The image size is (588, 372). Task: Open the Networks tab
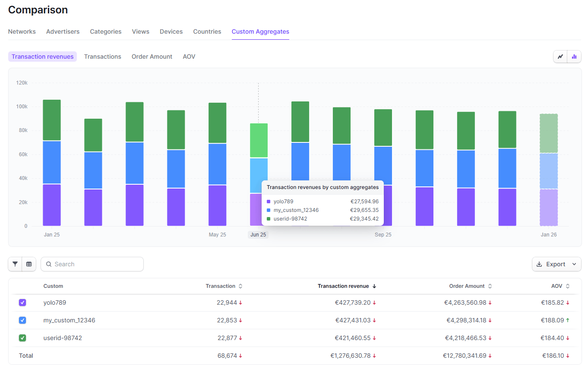(x=22, y=32)
